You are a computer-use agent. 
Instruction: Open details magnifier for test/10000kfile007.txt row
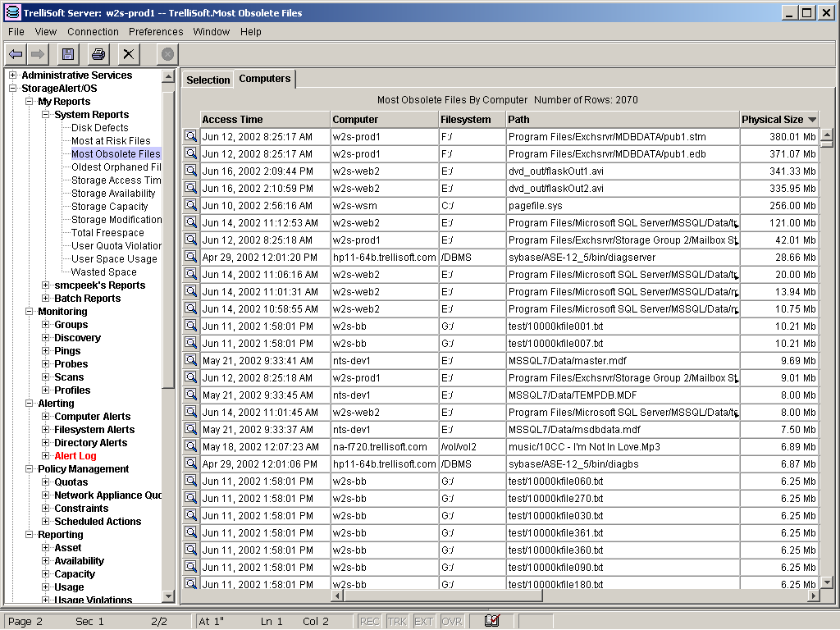tap(190, 342)
